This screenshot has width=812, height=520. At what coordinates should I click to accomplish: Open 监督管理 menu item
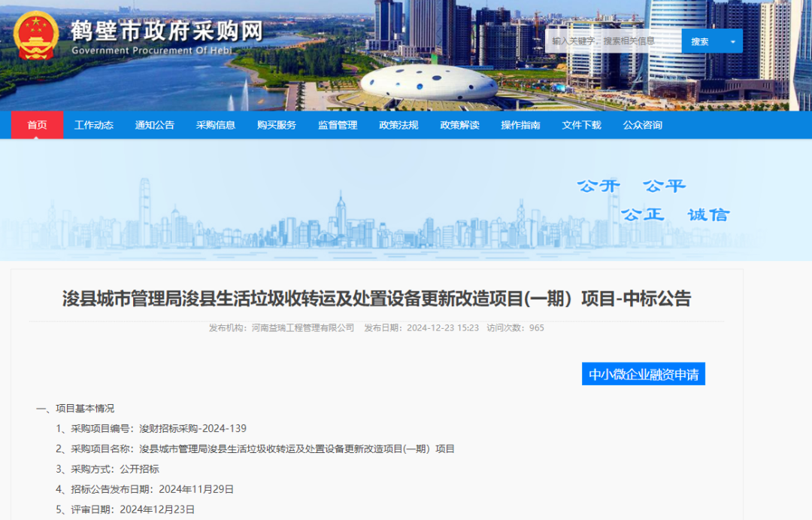point(338,125)
